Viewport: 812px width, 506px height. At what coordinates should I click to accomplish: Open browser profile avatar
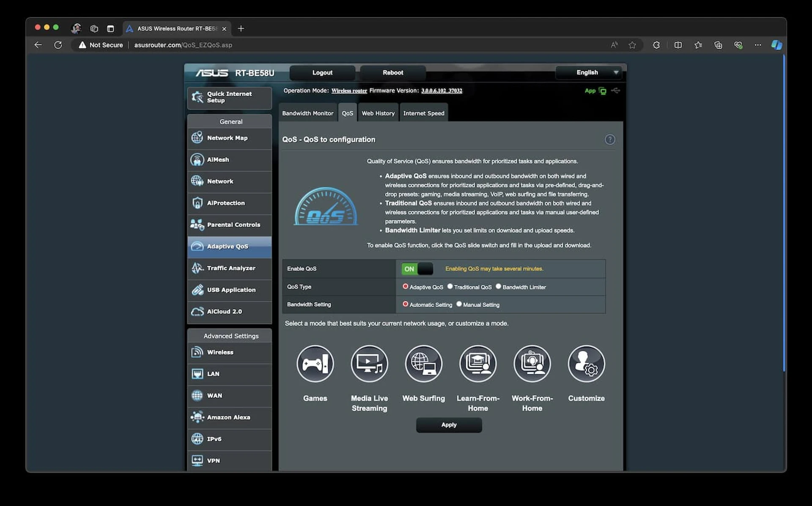click(76, 28)
